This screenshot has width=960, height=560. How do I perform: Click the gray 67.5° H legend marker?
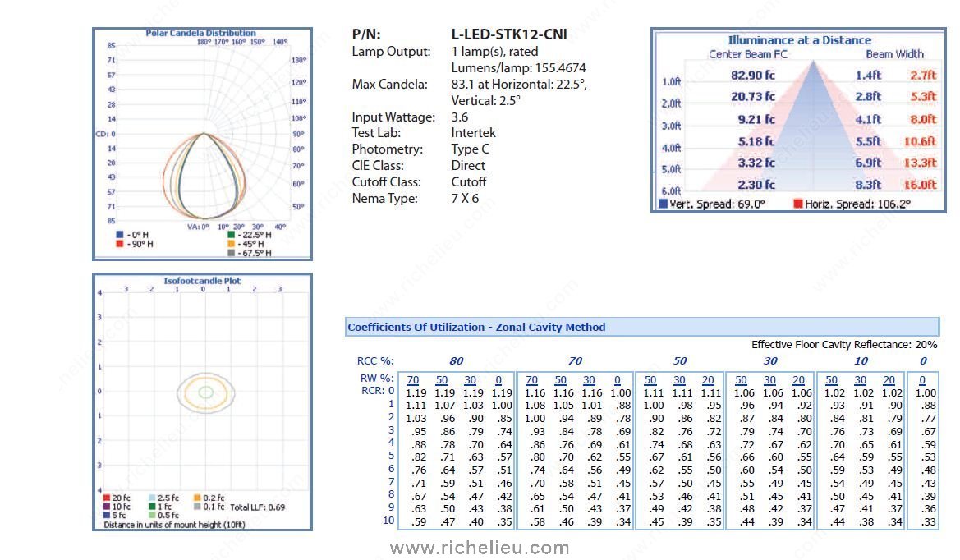[232, 253]
